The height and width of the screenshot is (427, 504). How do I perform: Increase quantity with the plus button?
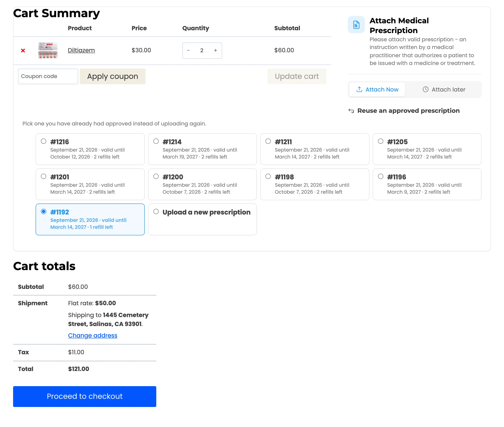[x=215, y=50]
